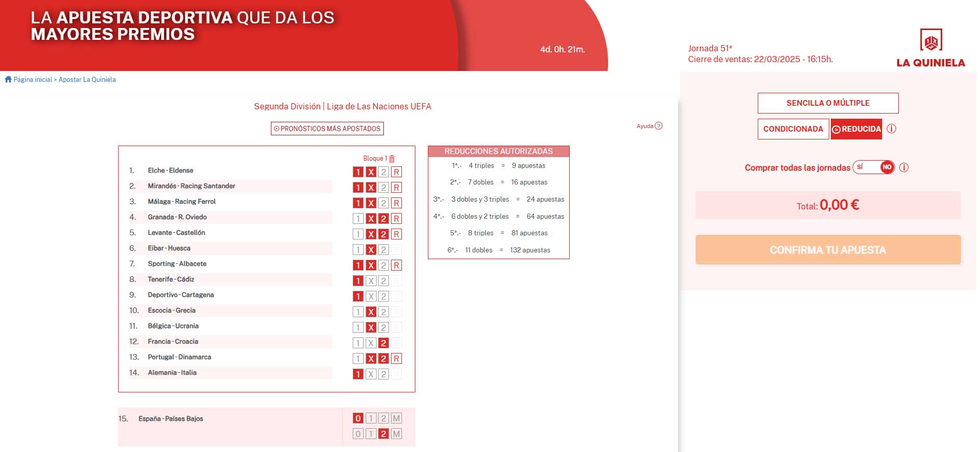The width and height of the screenshot is (980, 452).
Task: Toggle X for Levante-Castellón
Action: pyautogui.click(x=371, y=234)
